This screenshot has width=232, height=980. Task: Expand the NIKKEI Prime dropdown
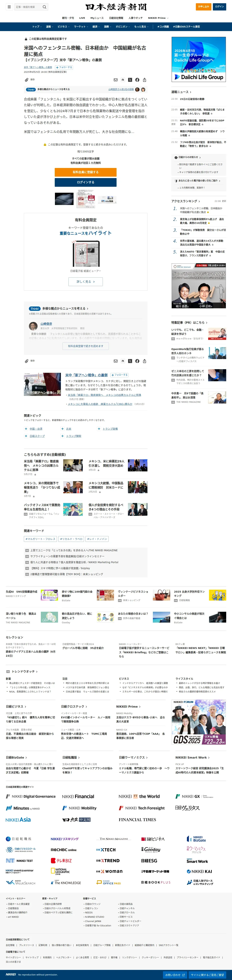point(158,18)
